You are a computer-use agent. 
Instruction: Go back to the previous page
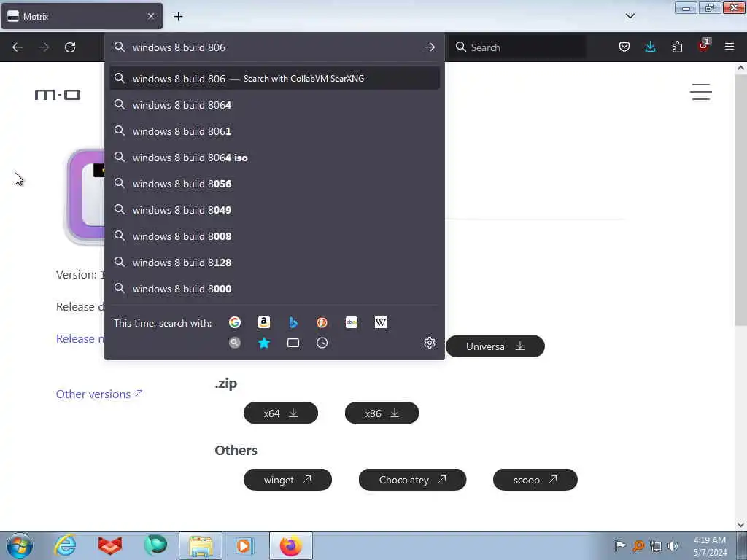coord(18,47)
